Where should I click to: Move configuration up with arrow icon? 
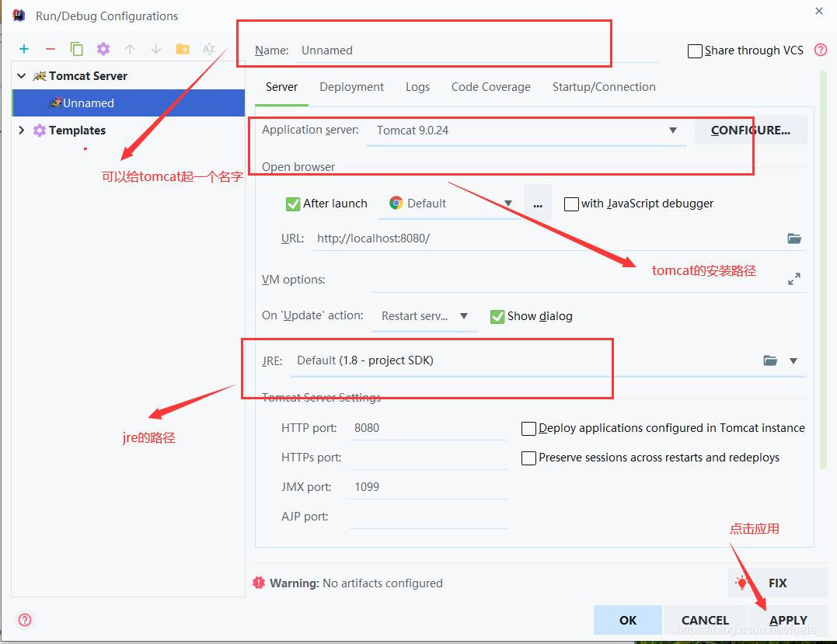tap(130, 49)
